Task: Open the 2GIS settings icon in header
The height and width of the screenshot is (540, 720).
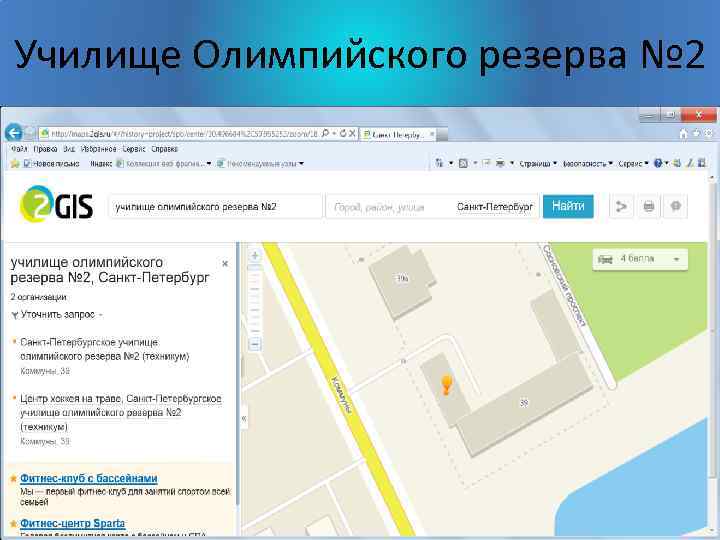Action: (x=675, y=207)
